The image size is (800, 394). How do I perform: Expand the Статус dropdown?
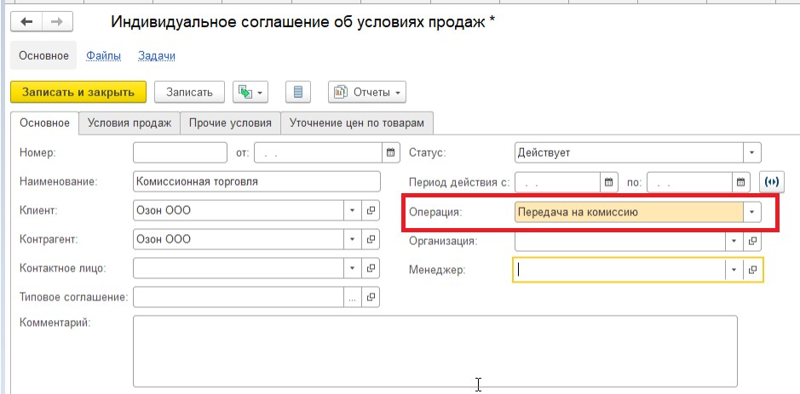pyautogui.click(x=752, y=153)
